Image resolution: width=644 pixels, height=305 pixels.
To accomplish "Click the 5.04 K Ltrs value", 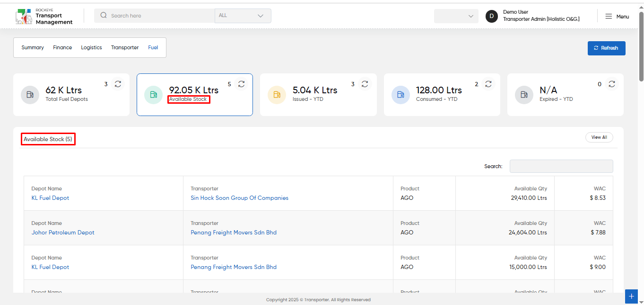I will point(315,90).
